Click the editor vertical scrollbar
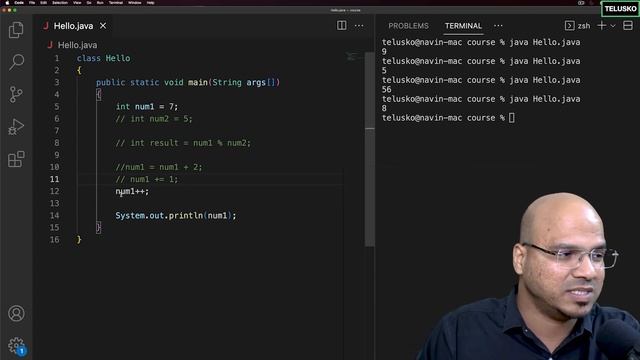Viewport: 640px width, 360px height. point(370,149)
